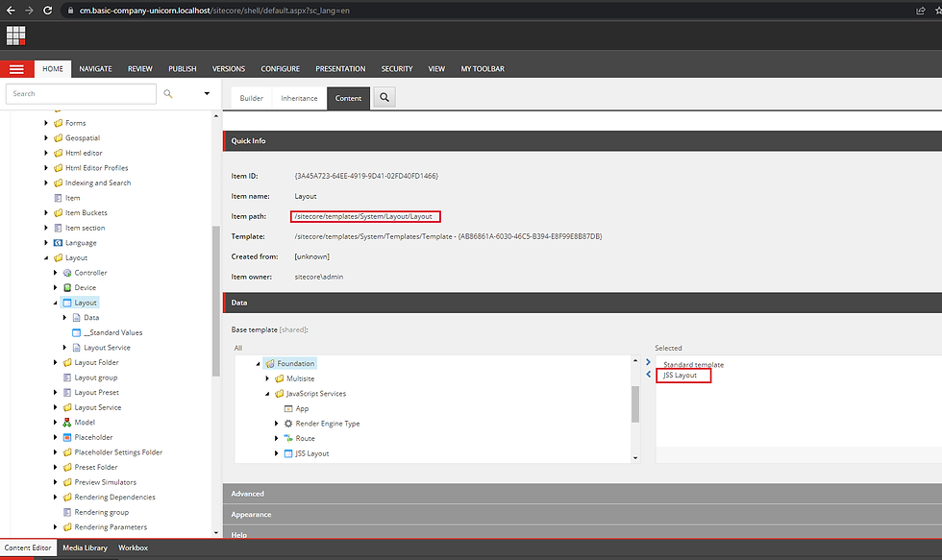Click the browser back arrow
The image size is (942, 560).
click(11, 11)
